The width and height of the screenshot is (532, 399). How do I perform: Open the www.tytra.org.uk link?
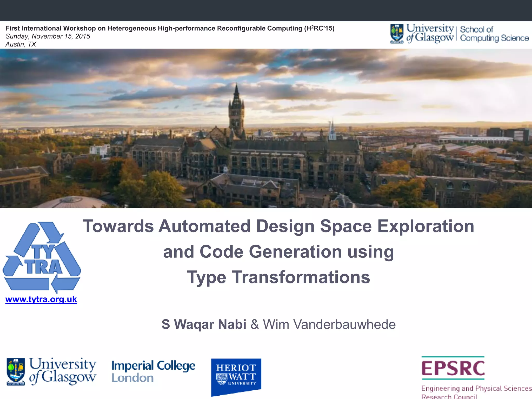point(41,299)
